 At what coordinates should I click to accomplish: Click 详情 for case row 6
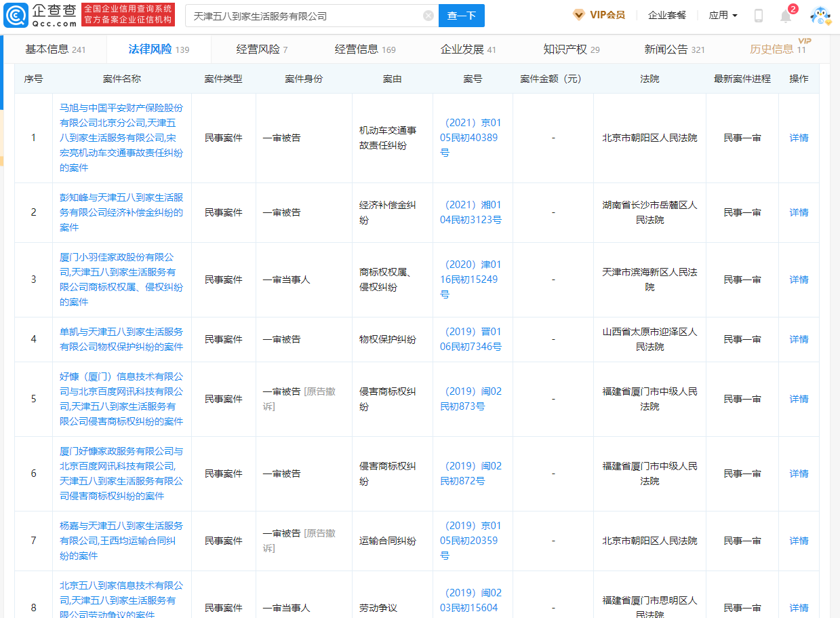coord(799,474)
